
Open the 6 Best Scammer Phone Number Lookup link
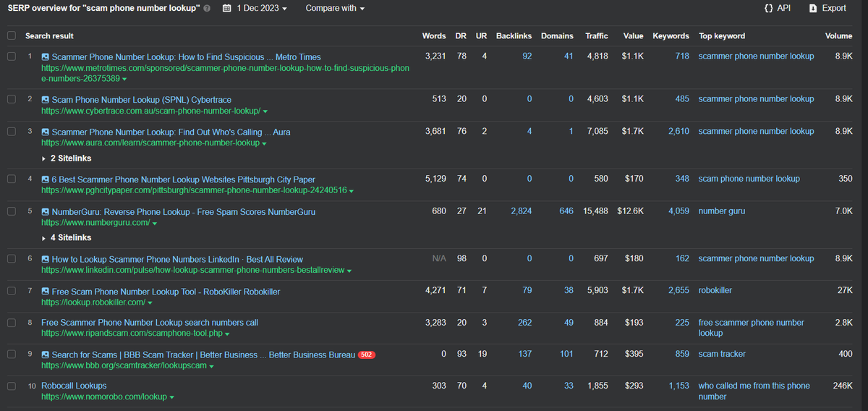click(184, 179)
